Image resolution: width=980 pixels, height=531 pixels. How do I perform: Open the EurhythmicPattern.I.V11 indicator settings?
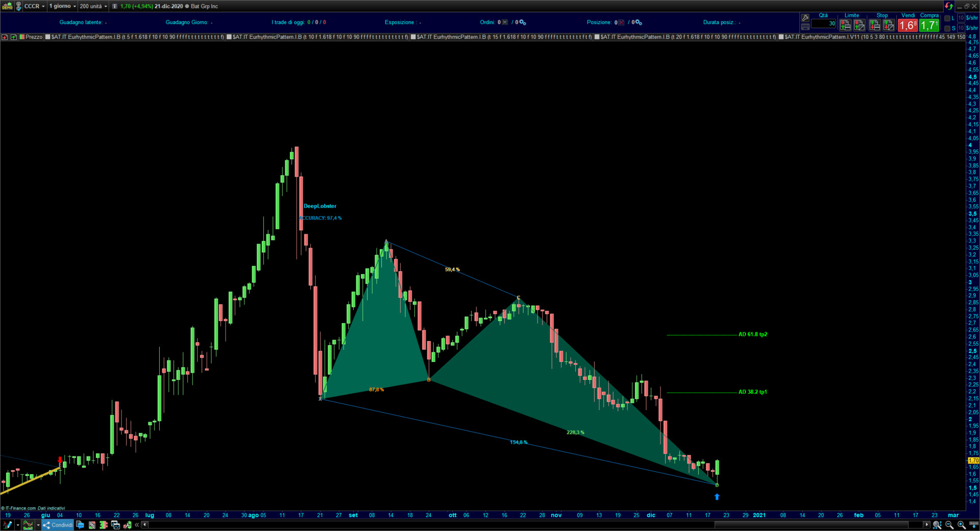pos(875,37)
